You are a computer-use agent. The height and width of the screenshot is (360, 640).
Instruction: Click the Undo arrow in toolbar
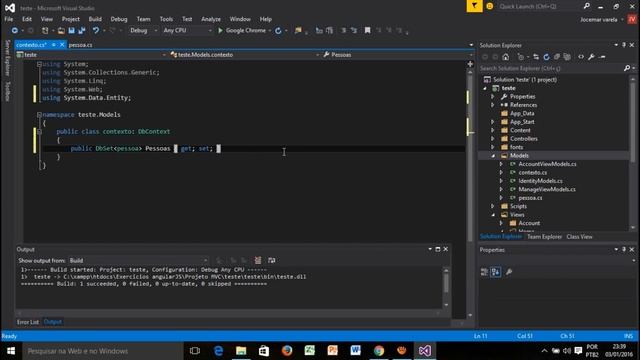point(96,31)
